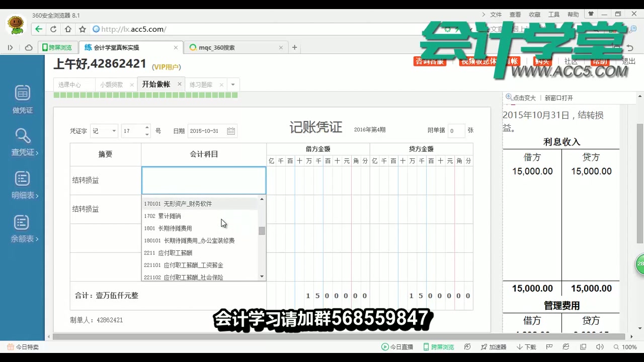644x362 pixels.
Task: Open the 下载 downloads manager
Action: click(x=526, y=347)
